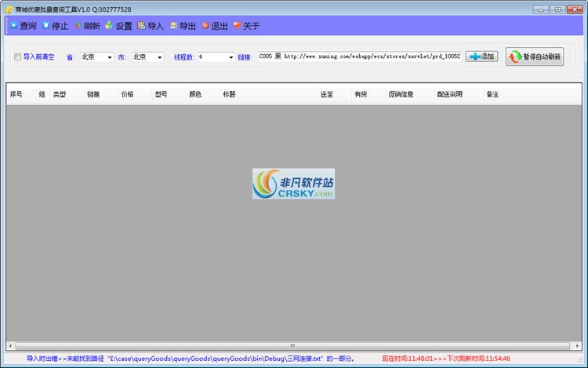Open 设置 settings from the toolbar

pos(119,26)
